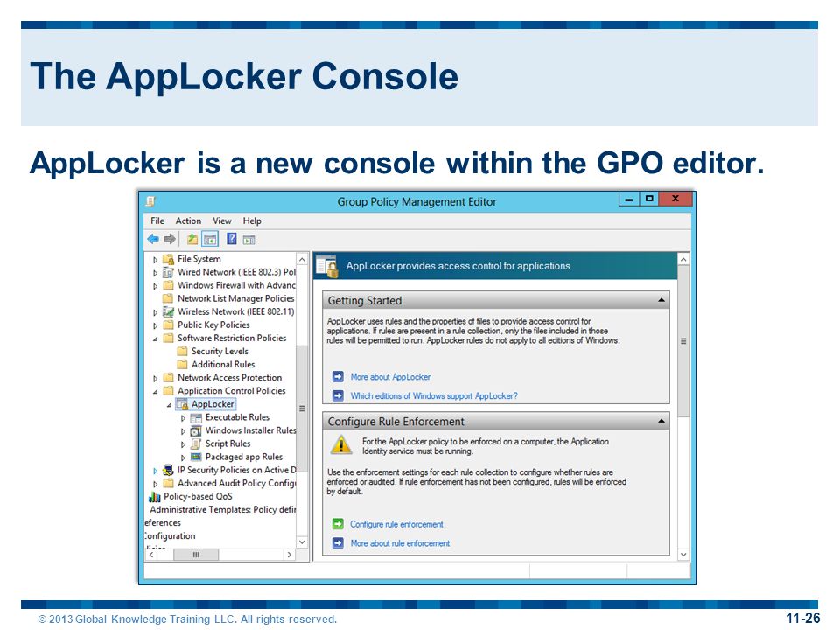
Task: Click the Forward arrow toolbar icon
Action: pyautogui.click(x=170, y=239)
